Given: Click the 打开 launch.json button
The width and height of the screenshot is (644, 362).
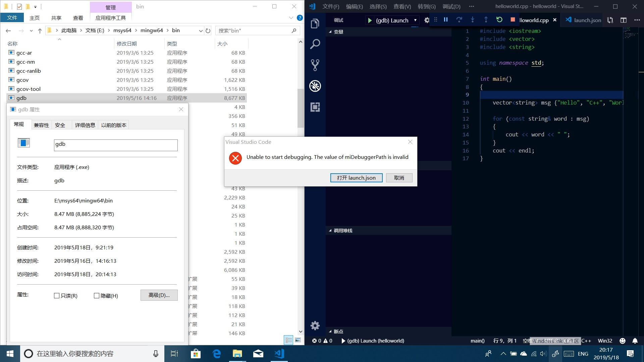Looking at the screenshot, I should [x=356, y=178].
